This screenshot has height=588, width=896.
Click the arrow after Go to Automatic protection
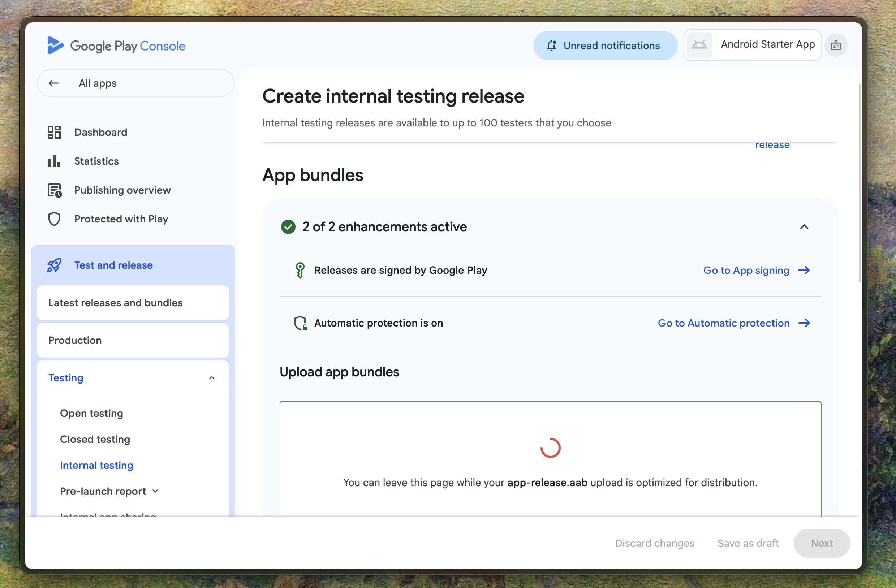pyautogui.click(x=804, y=323)
